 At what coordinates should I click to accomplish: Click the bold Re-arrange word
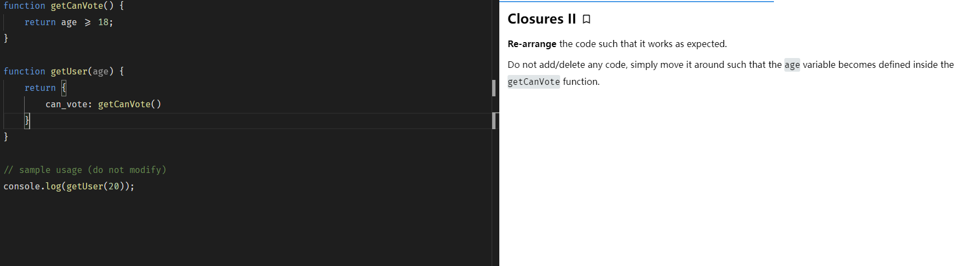click(532, 44)
